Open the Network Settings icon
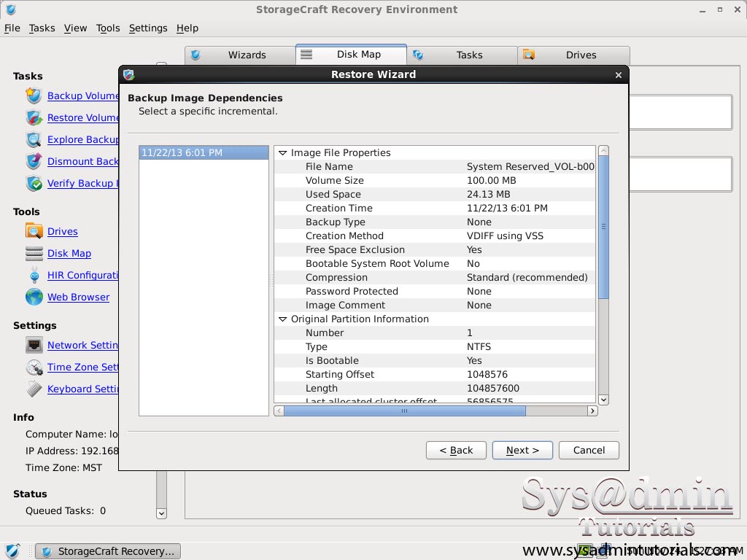The height and width of the screenshot is (560, 747). pos(34,345)
